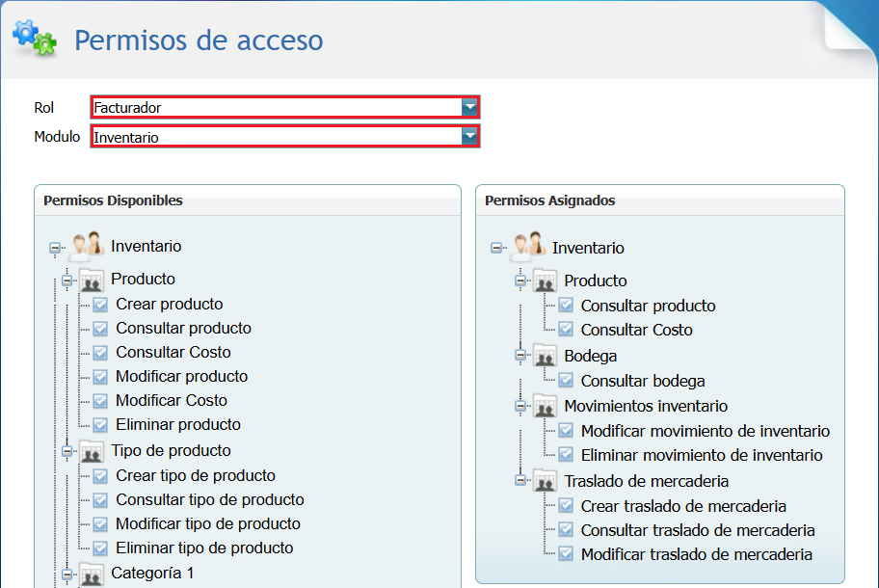Open the Modulo dropdown showing Inventario
This screenshot has width=879, height=588.
(x=469, y=137)
